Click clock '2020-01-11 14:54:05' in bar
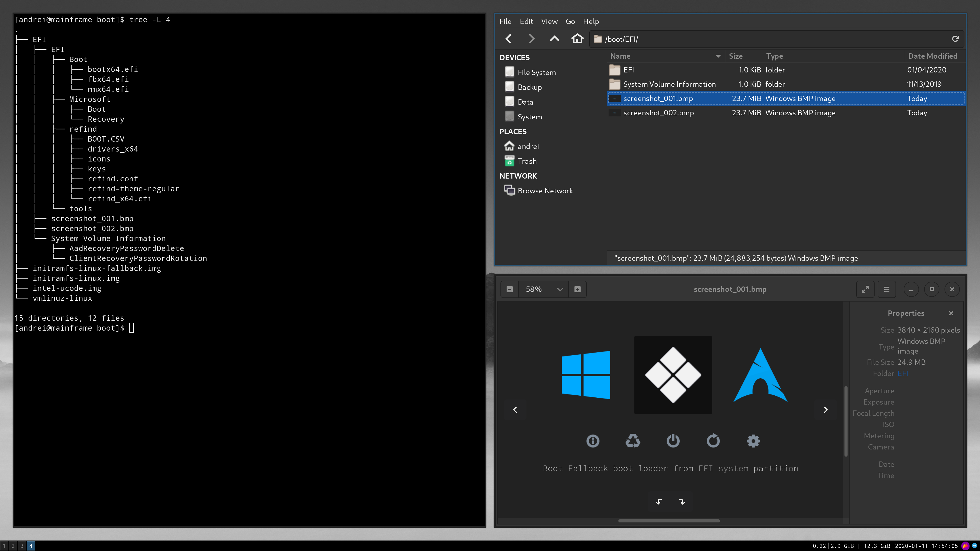Viewport: 980px width, 551px height. (x=926, y=546)
